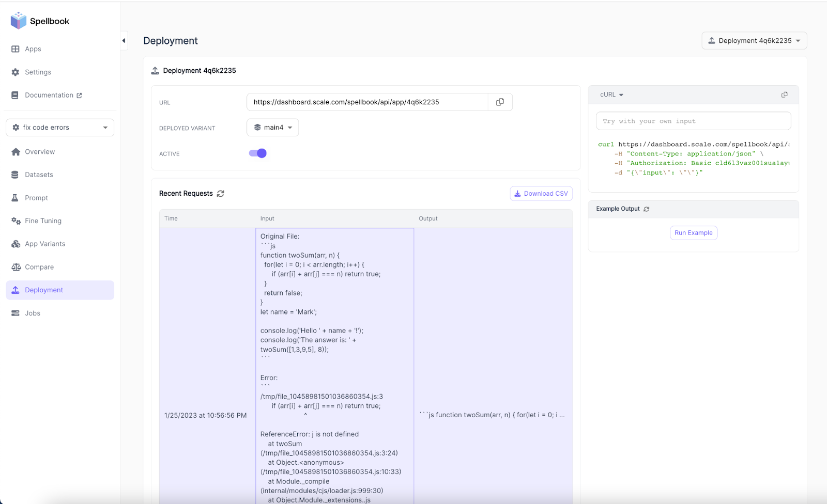Click the Apps grid icon
Image resolution: width=827 pixels, height=504 pixels.
(x=16, y=49)
